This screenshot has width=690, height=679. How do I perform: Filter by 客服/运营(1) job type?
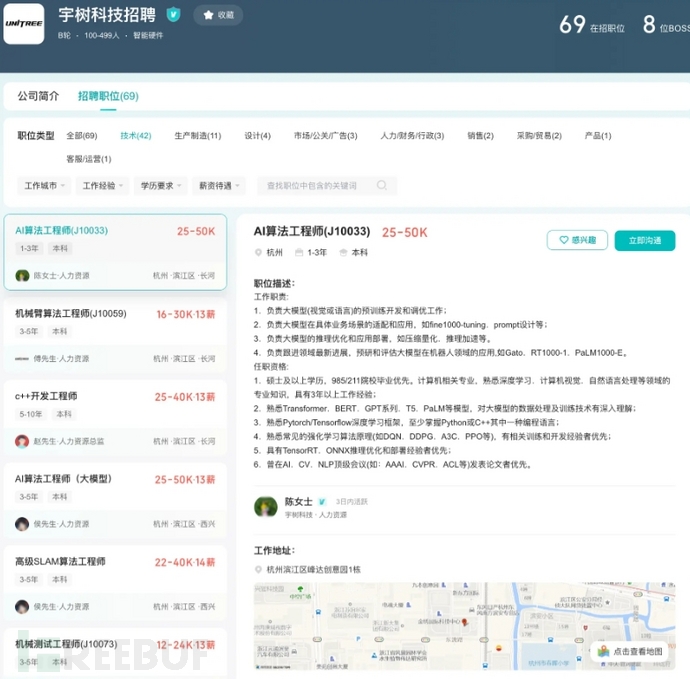(x=89, y=159)
